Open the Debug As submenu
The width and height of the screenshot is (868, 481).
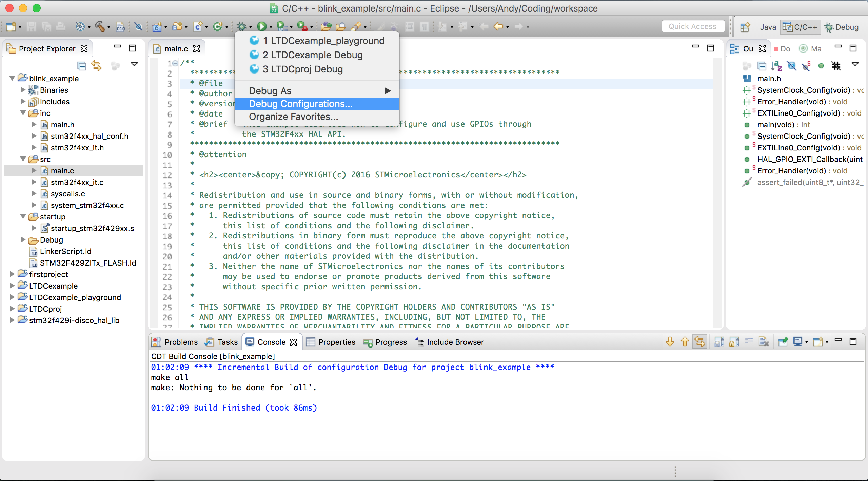[317, 91]
